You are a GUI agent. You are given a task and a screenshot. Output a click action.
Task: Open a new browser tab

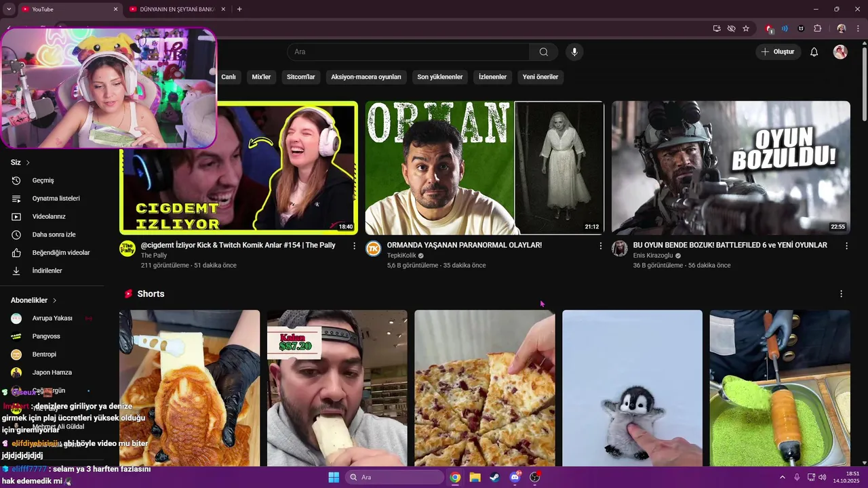coord(239,9)
